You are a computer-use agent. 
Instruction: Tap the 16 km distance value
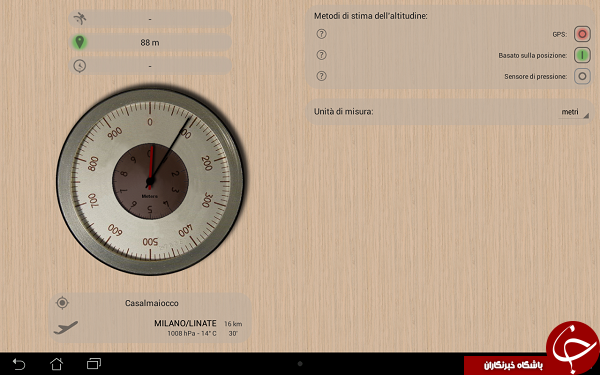[x=233, y=324]
